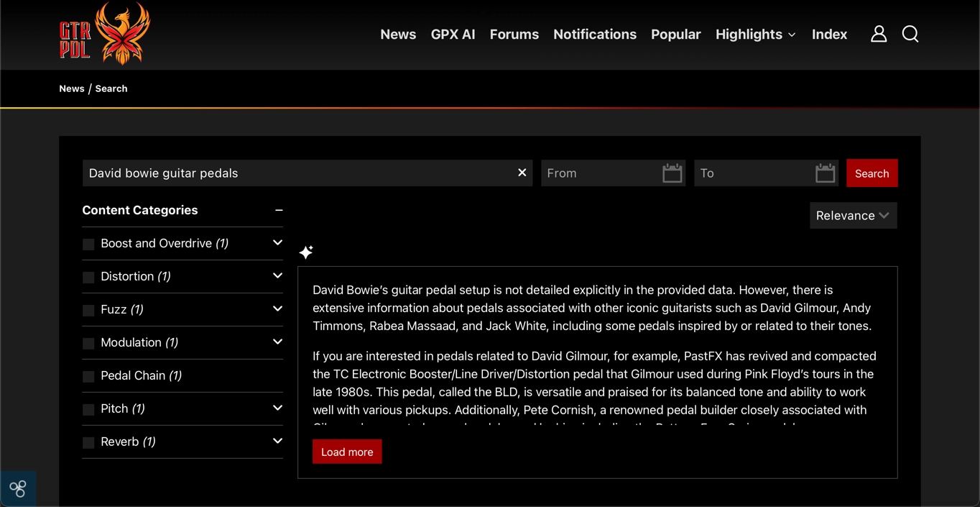Screen dimensions: 980x507
Task: Open the Highlights dropdown menu
Action: coord(755,35)
